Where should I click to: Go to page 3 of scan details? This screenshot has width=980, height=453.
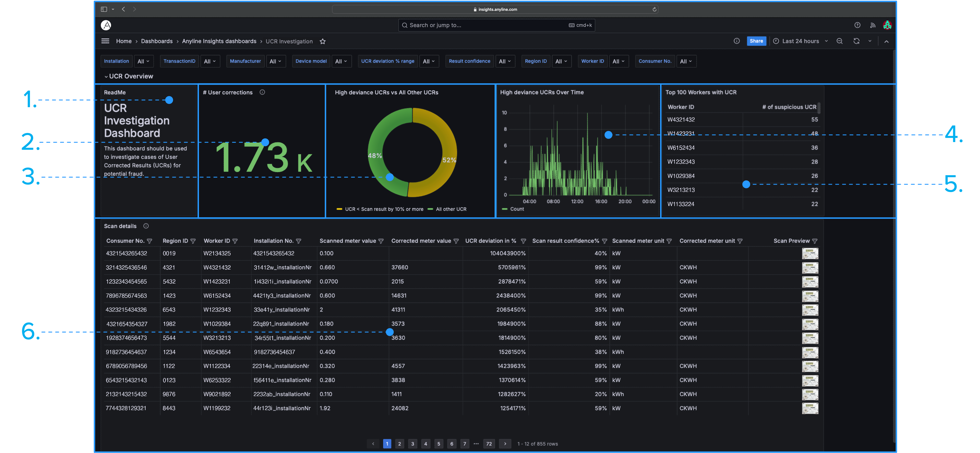pyautogui.click(x=413, y=444)
